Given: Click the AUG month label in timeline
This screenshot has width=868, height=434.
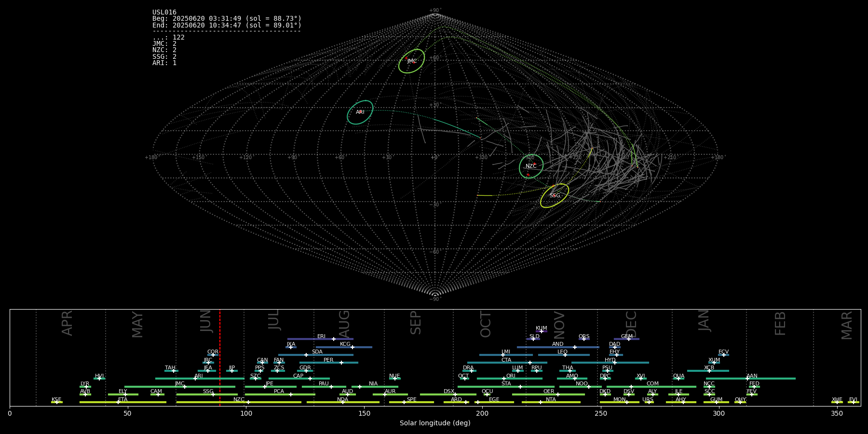Looking at the screenshot, I should 344,324.
